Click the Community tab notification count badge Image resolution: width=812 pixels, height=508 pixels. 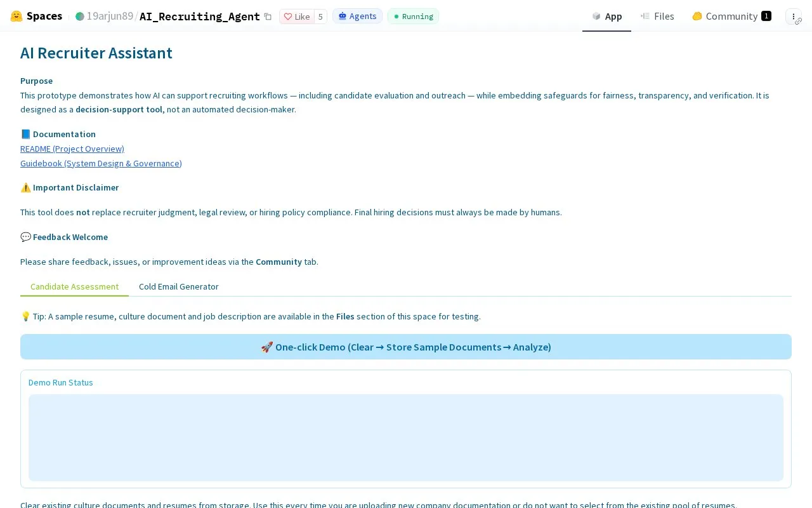click(x=766, y=16)
